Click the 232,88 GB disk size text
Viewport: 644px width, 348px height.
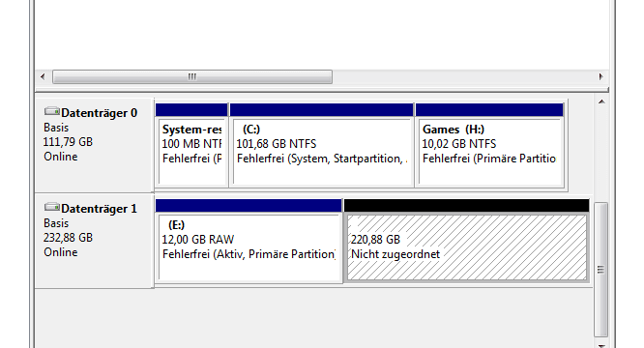click(69, 238)
